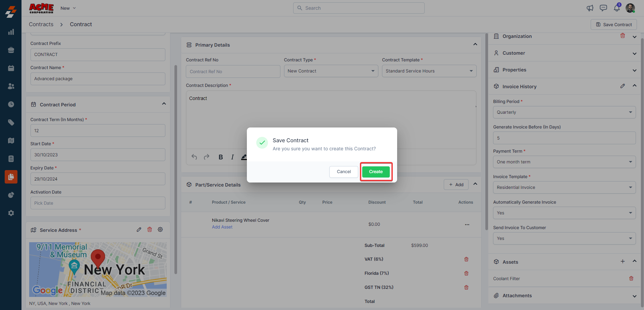The height and width of the screenshot is (310, 644).
Task: Click the Add Asset link
Action: tap(222, 227)
